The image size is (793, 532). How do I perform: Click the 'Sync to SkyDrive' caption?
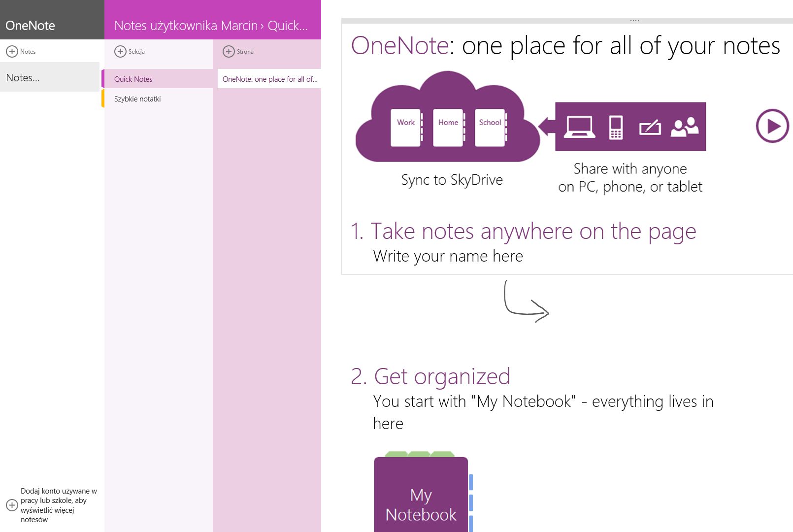(452, 180)
